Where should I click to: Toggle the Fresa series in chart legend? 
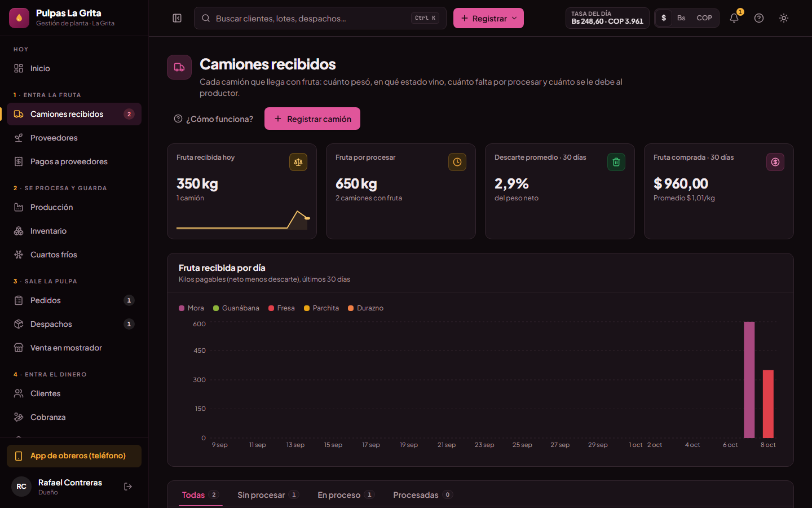point(281,308)
